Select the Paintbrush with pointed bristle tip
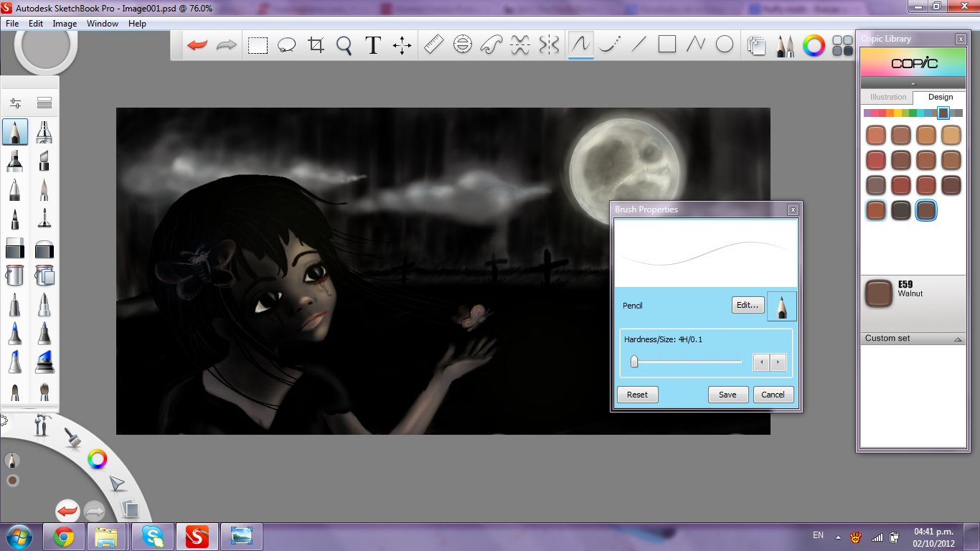This screenshot has height=551, width=980. (x=44, y=189)
